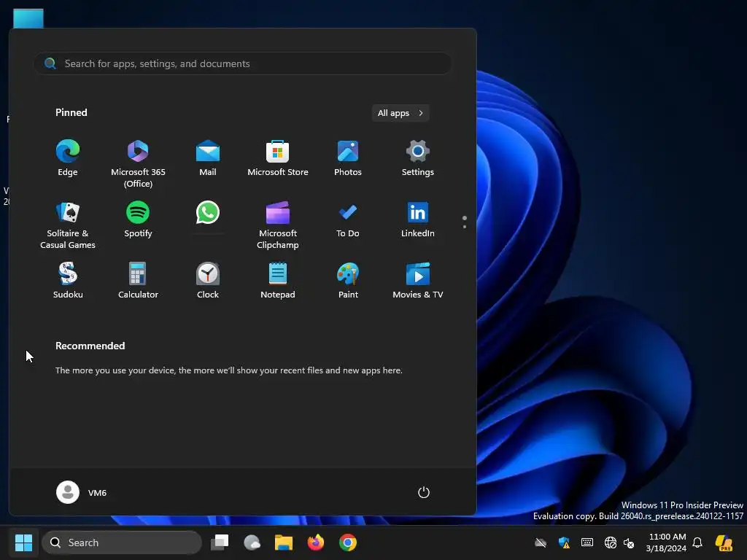Open Notepad from pinned apps
The width and height of the screenshot is (747, 560).
pos(278,281)
